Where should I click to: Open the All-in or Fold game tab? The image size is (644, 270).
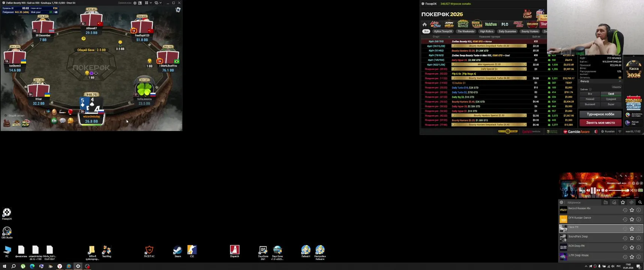tap(435, 24)
